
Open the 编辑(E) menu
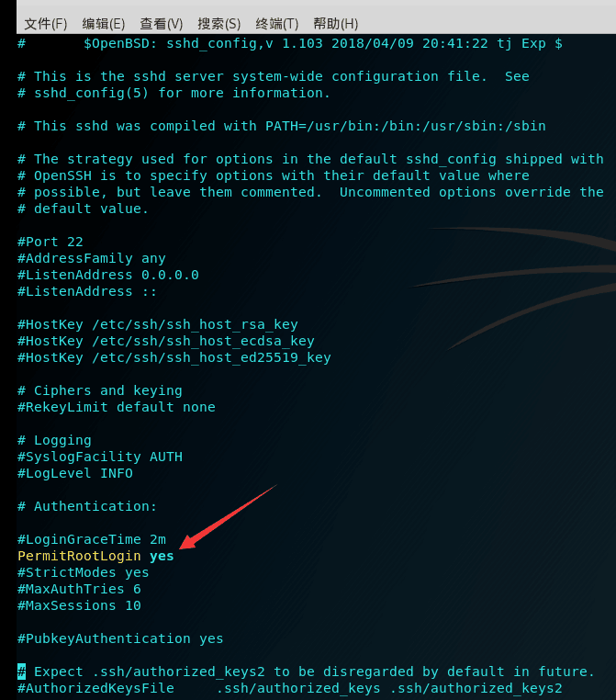(104, 24)
